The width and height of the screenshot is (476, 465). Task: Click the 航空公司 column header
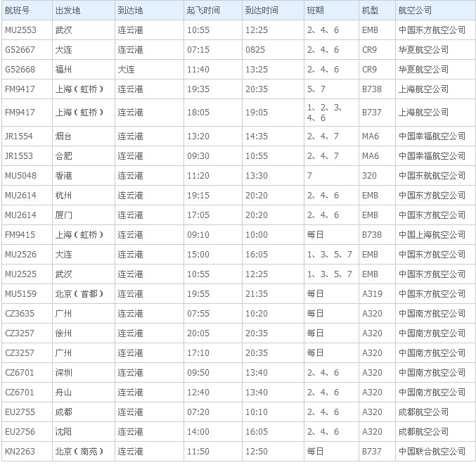click(x=415, y=11)
